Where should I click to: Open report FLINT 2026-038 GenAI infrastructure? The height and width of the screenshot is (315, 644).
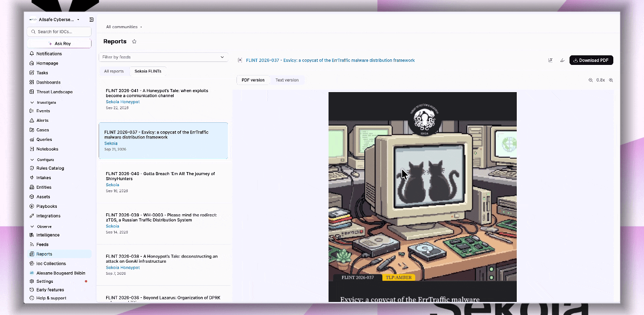164,265
